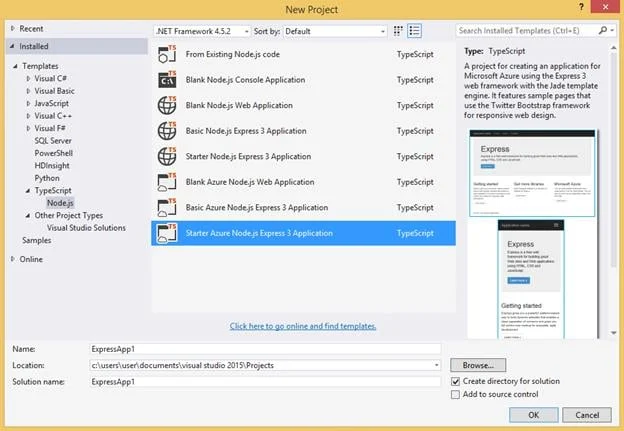The image size is (624, 431).
Task: Select Blank Node.js Console Application template
Action: 303,80
